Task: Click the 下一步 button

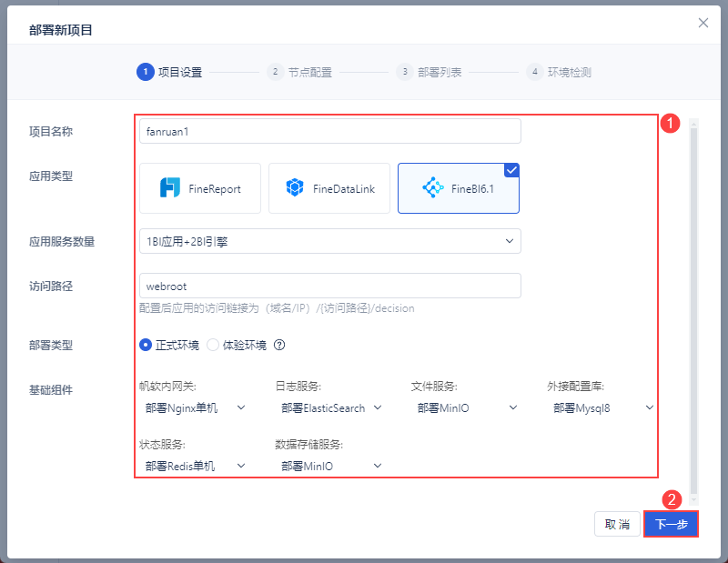Action: (671, 524)
